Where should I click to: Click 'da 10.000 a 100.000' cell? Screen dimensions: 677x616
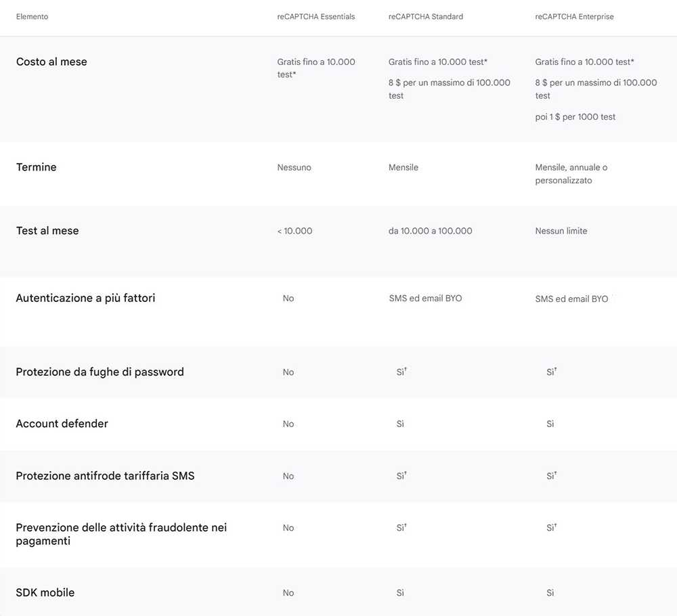pyautogui.click(x=430, y=231)
